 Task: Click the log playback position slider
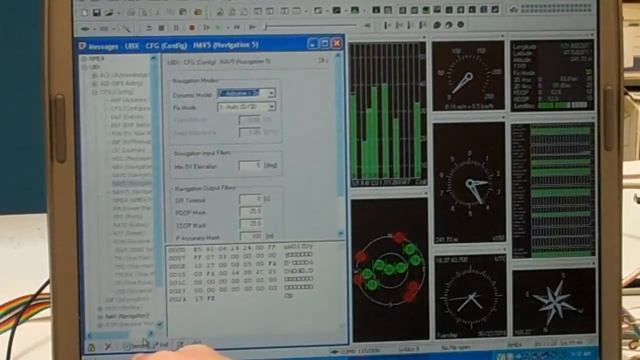pyautogui.click(x=312, y=27)
